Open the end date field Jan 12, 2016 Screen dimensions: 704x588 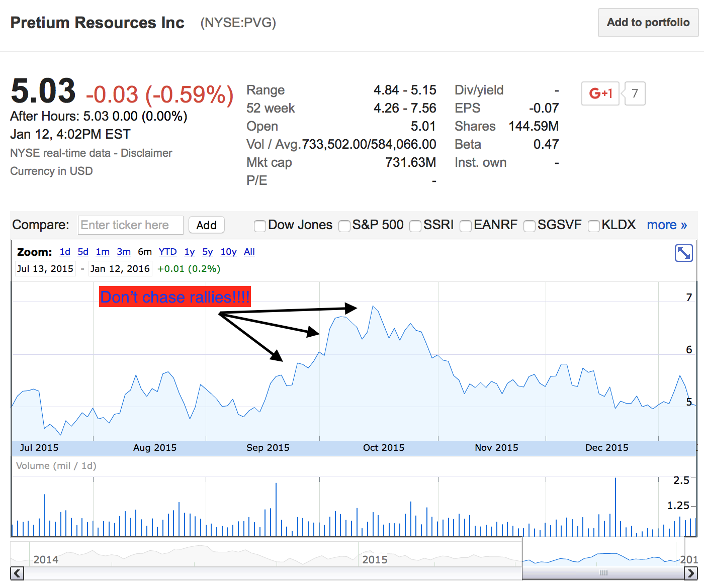120,269
